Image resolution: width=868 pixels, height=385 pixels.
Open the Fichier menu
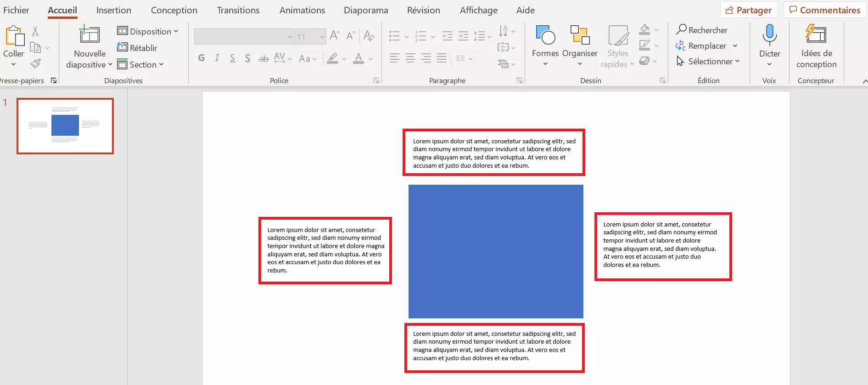pos(16,10)
